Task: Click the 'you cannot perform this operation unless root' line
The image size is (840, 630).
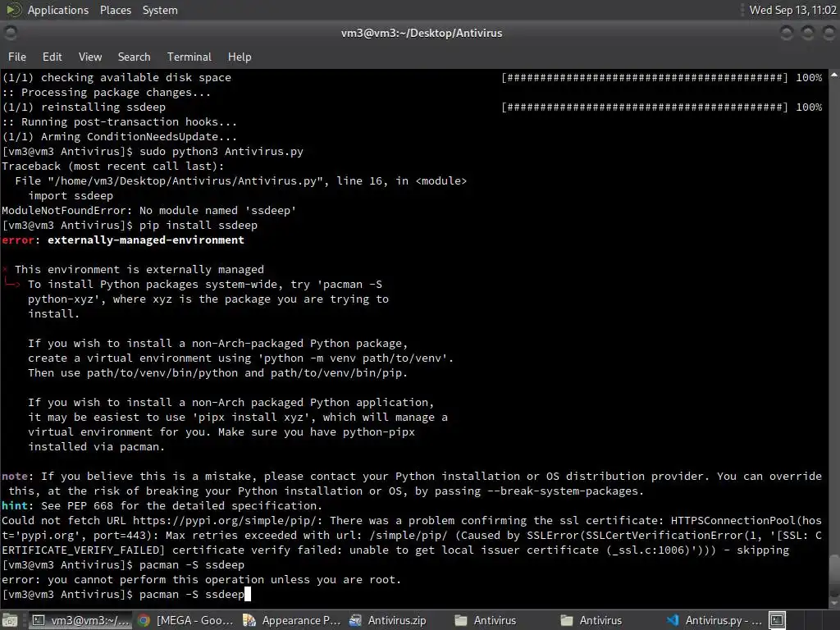Action: (202, 580)
